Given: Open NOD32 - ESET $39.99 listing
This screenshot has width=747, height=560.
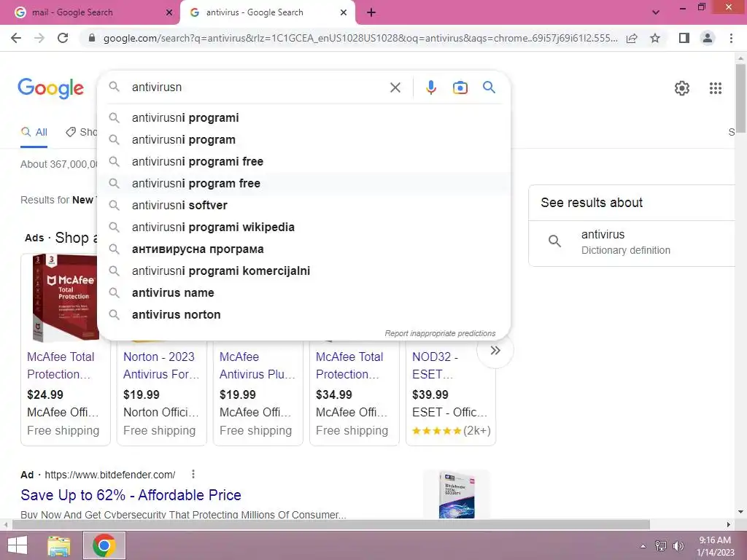Looking at the screenshot, I should click(435, 365).
